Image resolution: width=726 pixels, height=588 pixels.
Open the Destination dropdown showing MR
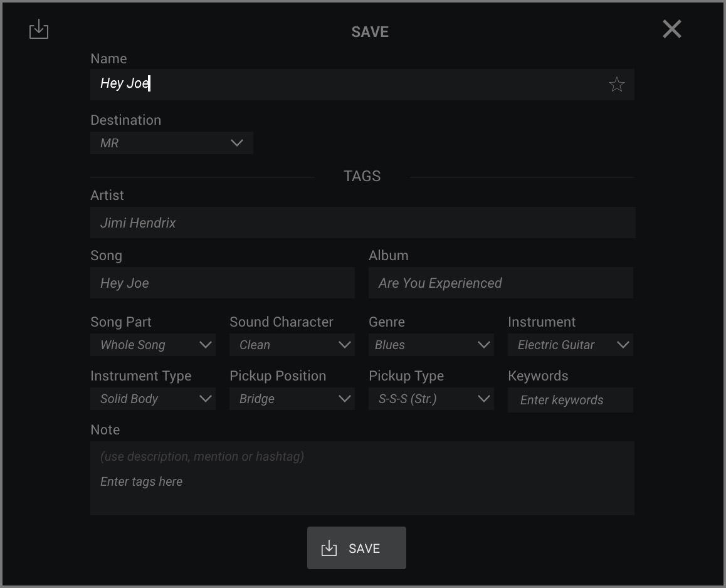(x=171, y=143)
